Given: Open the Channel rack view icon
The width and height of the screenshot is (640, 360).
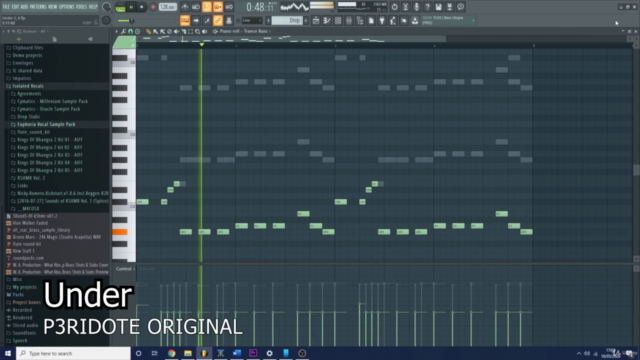Looking at the screenshot, I should (x=338, y=20).
